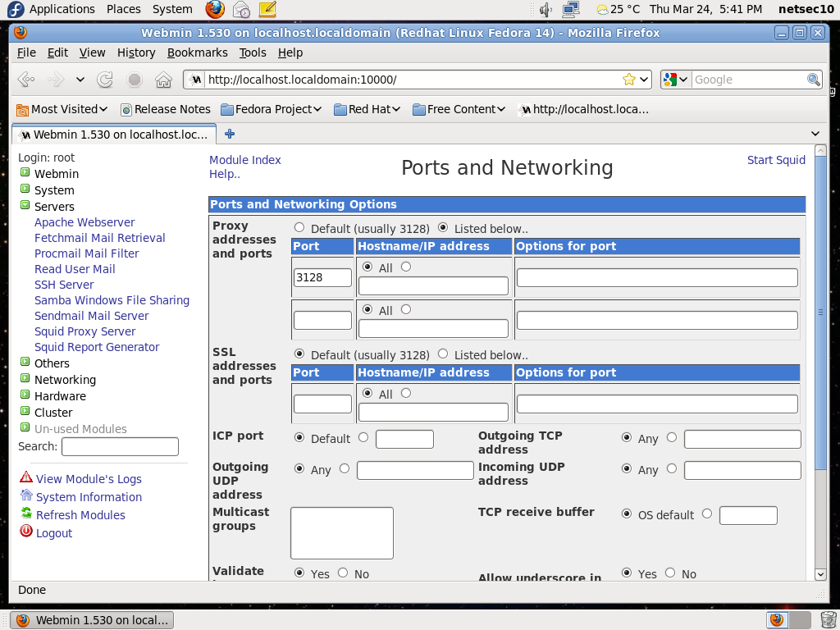Expand the Fedora Project bookmarks folder
The height and width of the screenshot is (630, 840).
272,109
